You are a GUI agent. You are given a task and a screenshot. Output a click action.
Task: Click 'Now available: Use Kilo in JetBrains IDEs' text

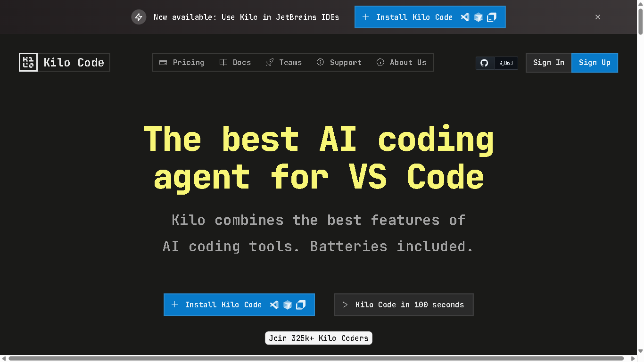click(246, 17)
